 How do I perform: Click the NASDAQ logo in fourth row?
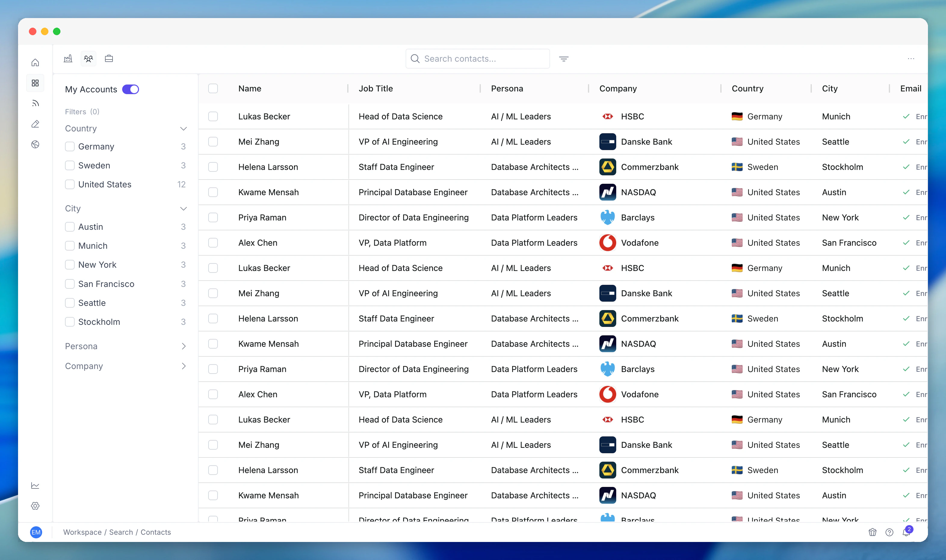[608, 192]
